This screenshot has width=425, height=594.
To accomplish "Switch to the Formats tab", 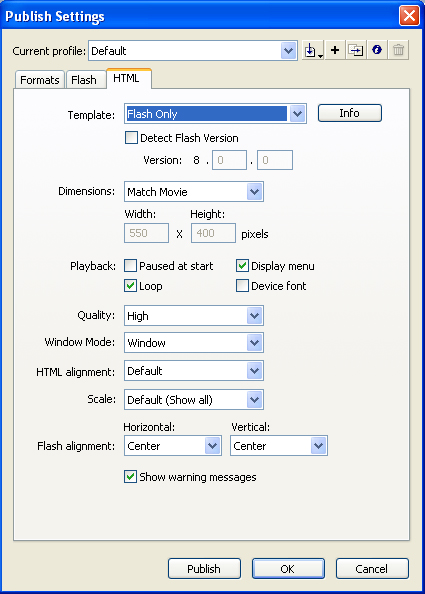I will [x=40, y=80].
